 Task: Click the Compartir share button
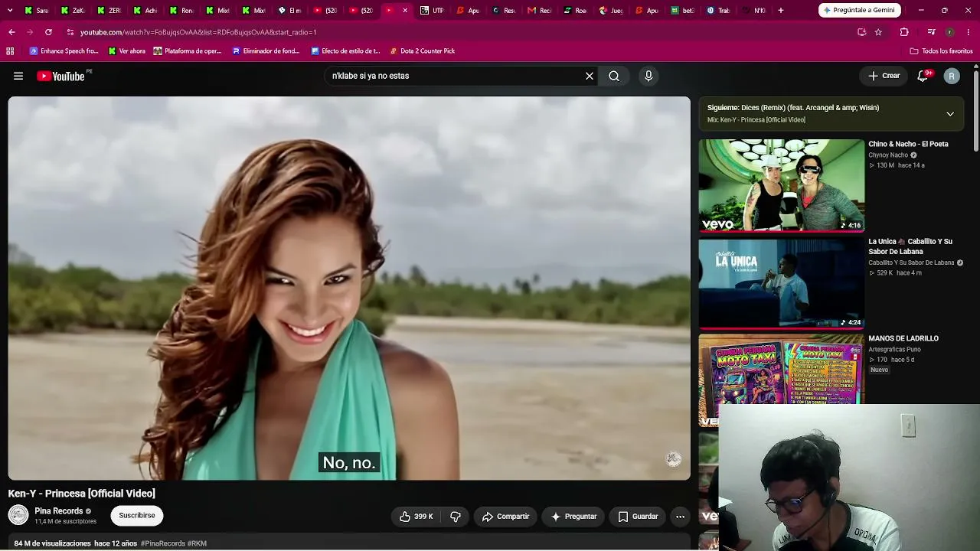[x=505, y=517]
